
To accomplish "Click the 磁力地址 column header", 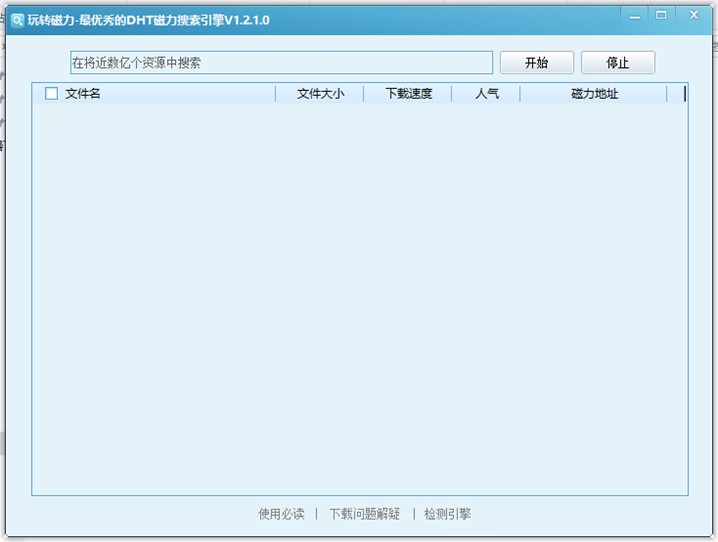I will [594, 94].
